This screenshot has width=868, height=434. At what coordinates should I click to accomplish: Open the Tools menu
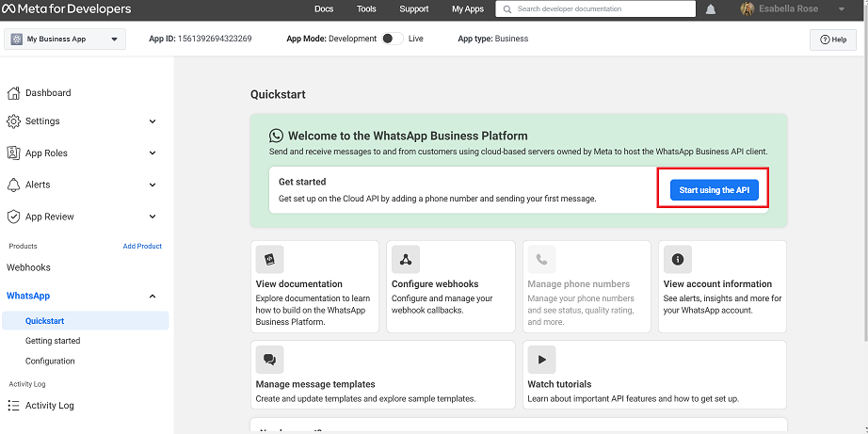tap(366, 8)
